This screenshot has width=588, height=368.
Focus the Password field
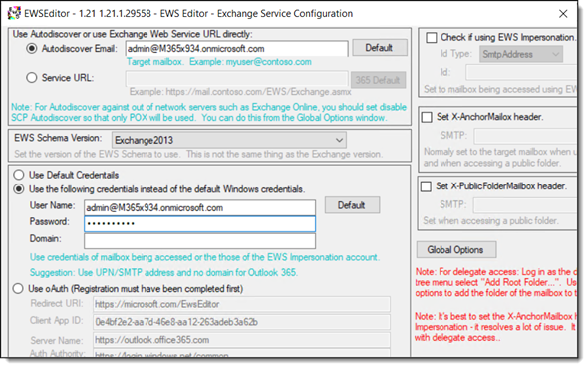point(199,224)
